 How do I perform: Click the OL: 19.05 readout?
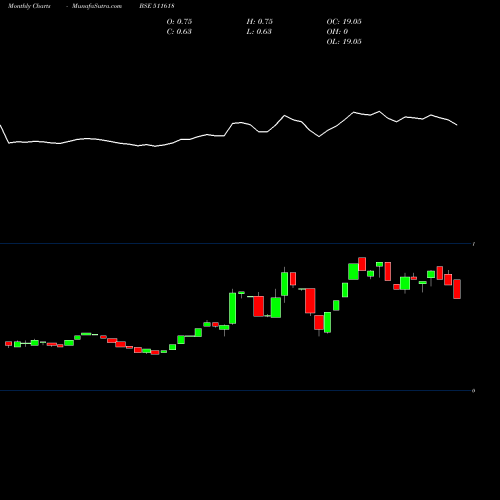click(344, 42)
